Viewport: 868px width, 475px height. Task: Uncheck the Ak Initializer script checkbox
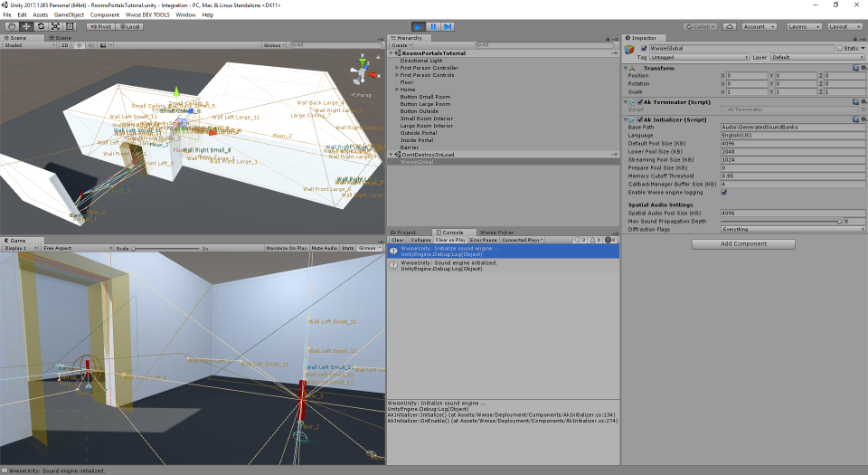coord(639,119)
